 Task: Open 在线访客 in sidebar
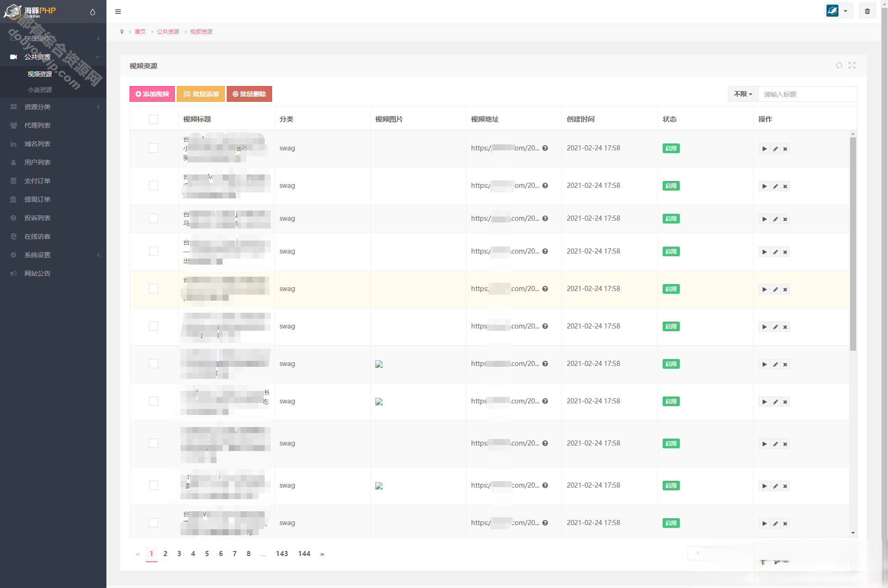(x=53, y=236)
